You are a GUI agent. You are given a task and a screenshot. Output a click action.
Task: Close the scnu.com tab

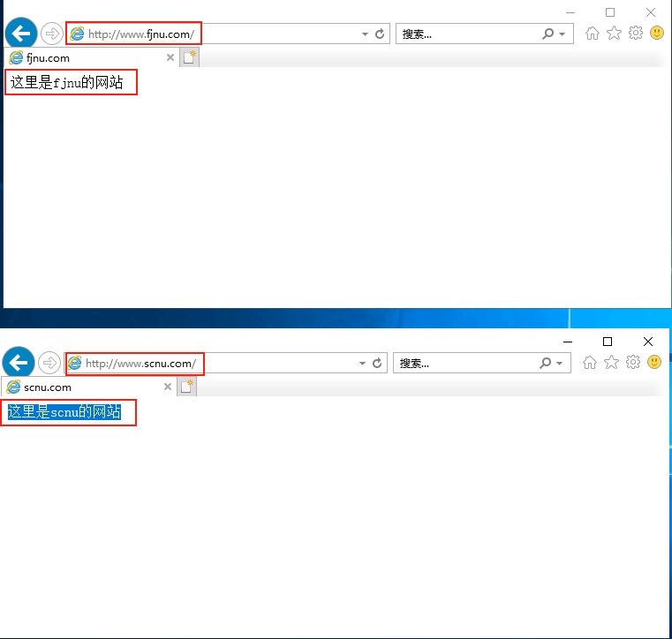coord(168,387)
